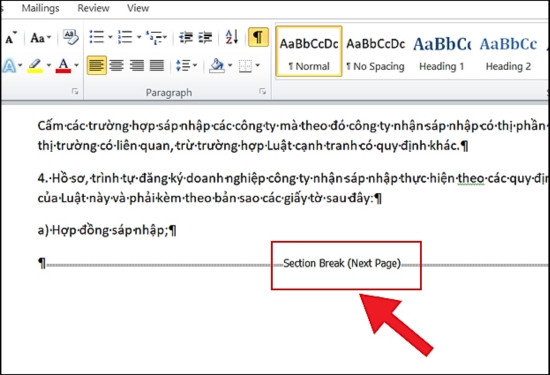Viewport: 550px width, 375px height.
Task: Switch to the Review tab
Action: [x=93, y=8]
